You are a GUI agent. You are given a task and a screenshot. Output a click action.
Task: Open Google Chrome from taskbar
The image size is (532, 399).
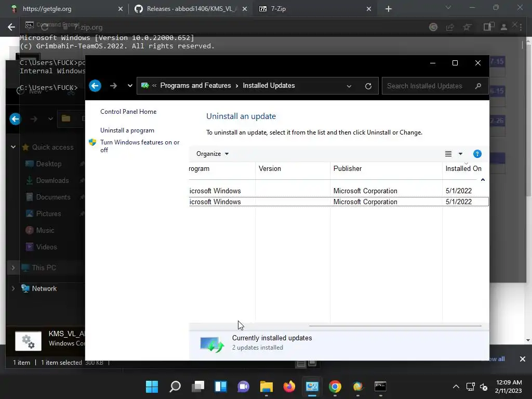(x=335, y=387)
